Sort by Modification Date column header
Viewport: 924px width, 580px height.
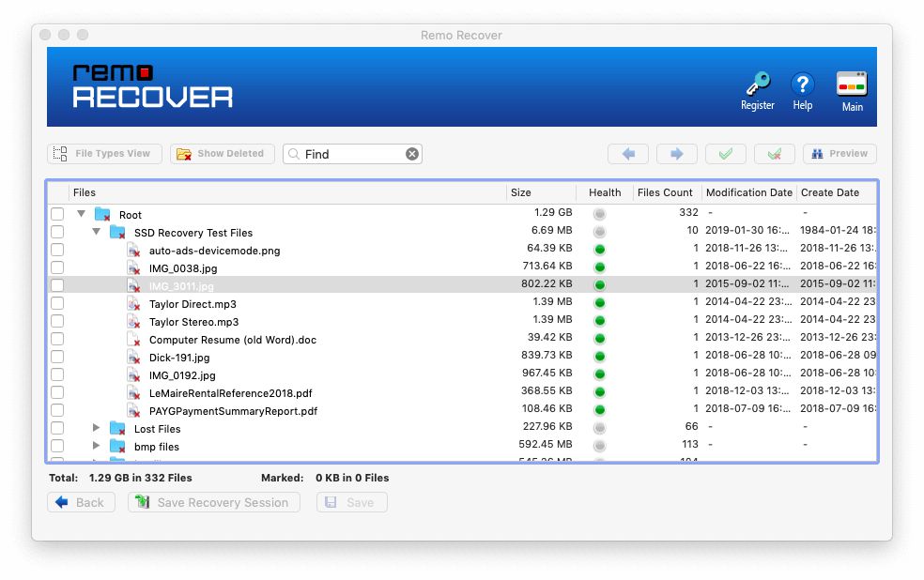(749, 192)
